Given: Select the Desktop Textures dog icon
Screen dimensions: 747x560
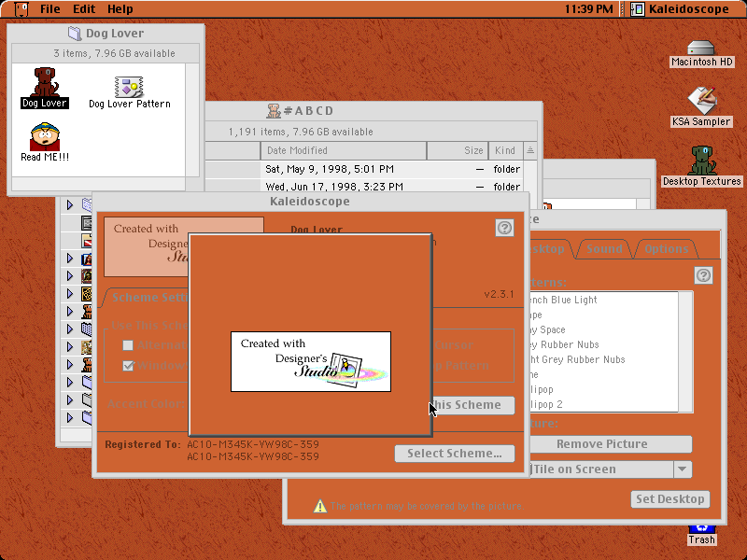Looking at the screenshot, I should point(702,161).
